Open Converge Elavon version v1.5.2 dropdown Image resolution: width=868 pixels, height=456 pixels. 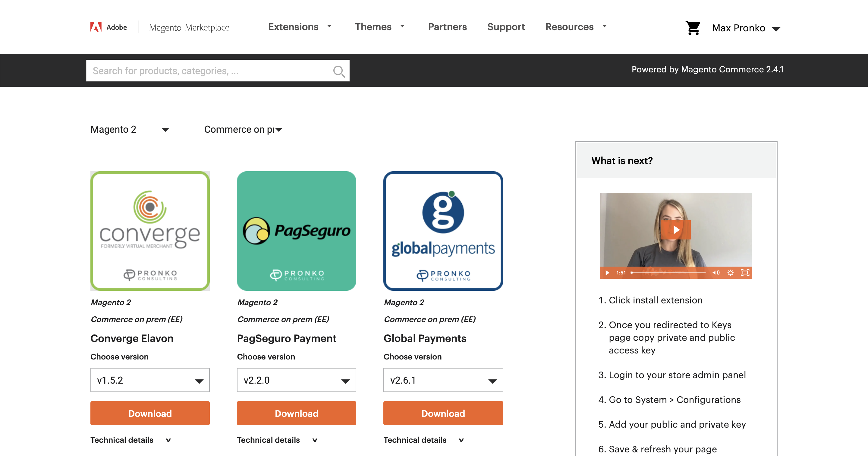pos(150,380)
